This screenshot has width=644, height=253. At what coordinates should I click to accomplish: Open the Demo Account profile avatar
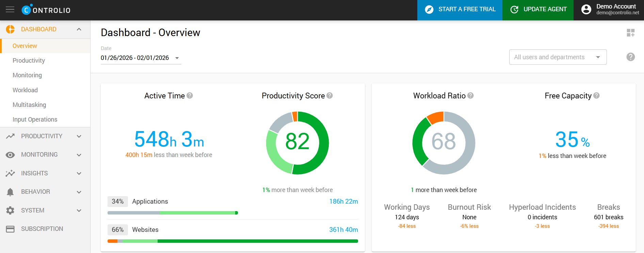(x=586, y=10)
